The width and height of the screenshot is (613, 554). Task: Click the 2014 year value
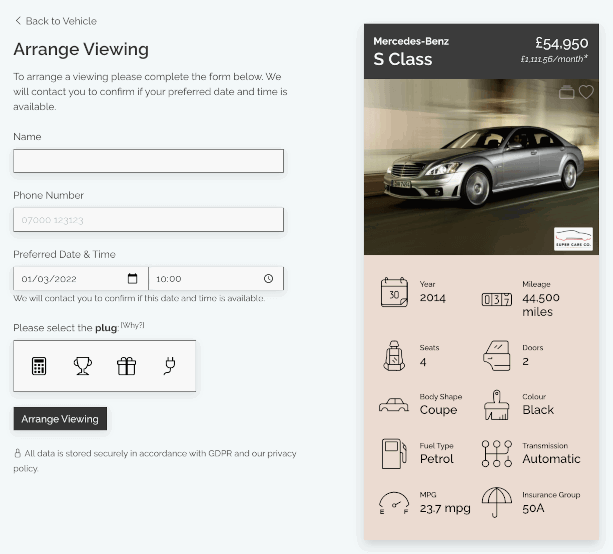(x=433, y=298)
